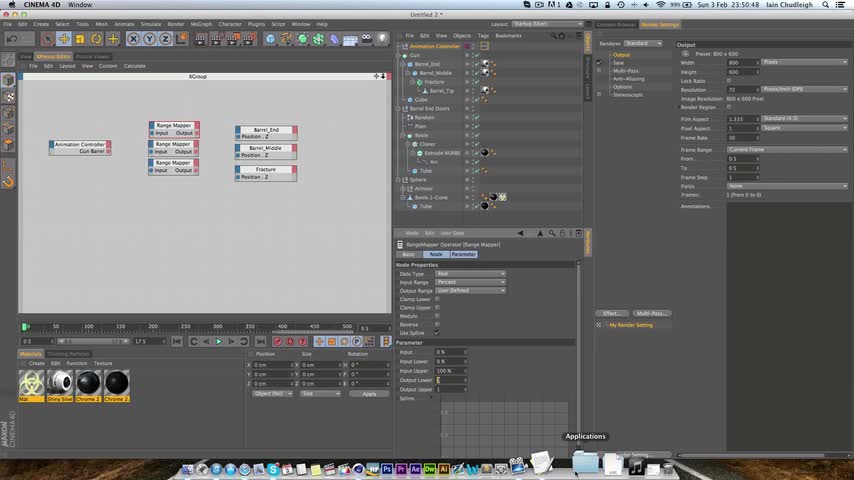Open the Simulate menu
The width and height of the screenshot is (854, 480).
pos(151,24)
